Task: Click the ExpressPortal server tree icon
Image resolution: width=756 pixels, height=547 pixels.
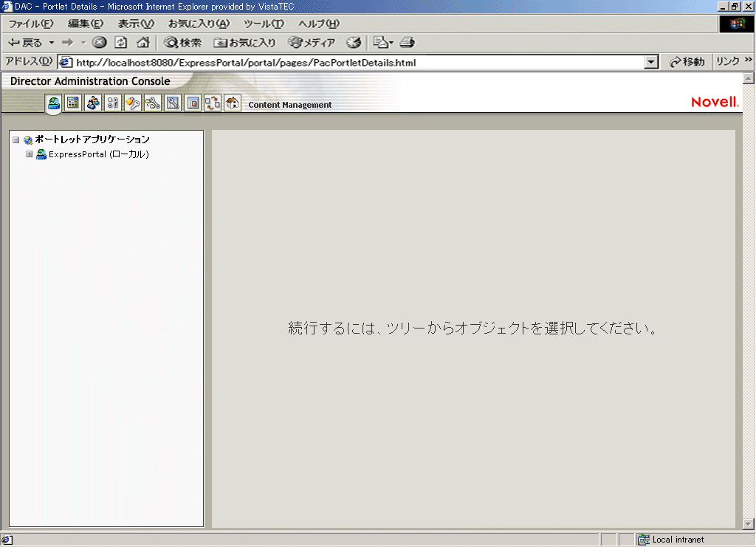Action: coord(41,154)
